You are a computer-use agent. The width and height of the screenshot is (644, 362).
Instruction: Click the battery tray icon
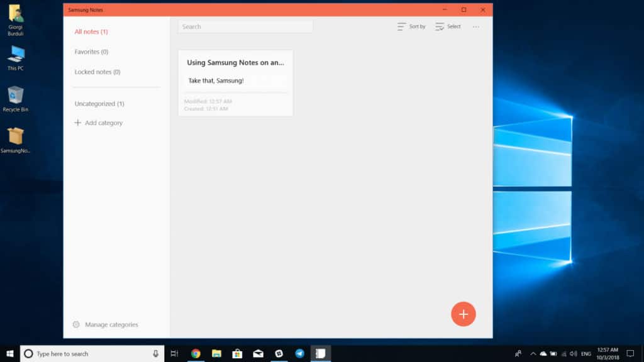(553, 354)
